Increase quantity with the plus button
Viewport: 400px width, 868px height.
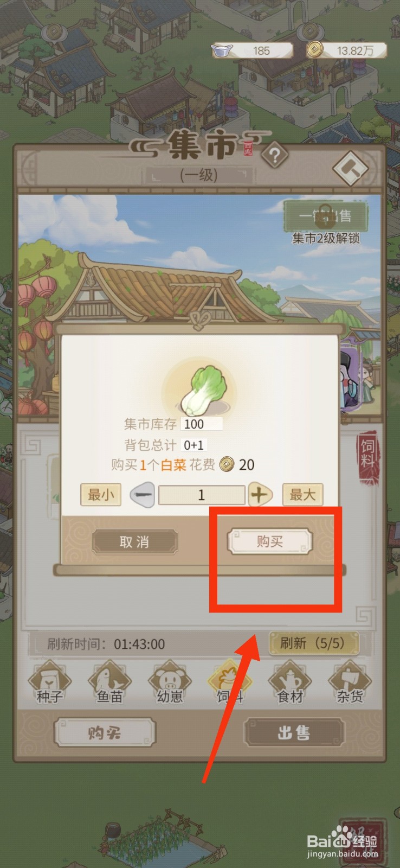click(x=260, y=495)
